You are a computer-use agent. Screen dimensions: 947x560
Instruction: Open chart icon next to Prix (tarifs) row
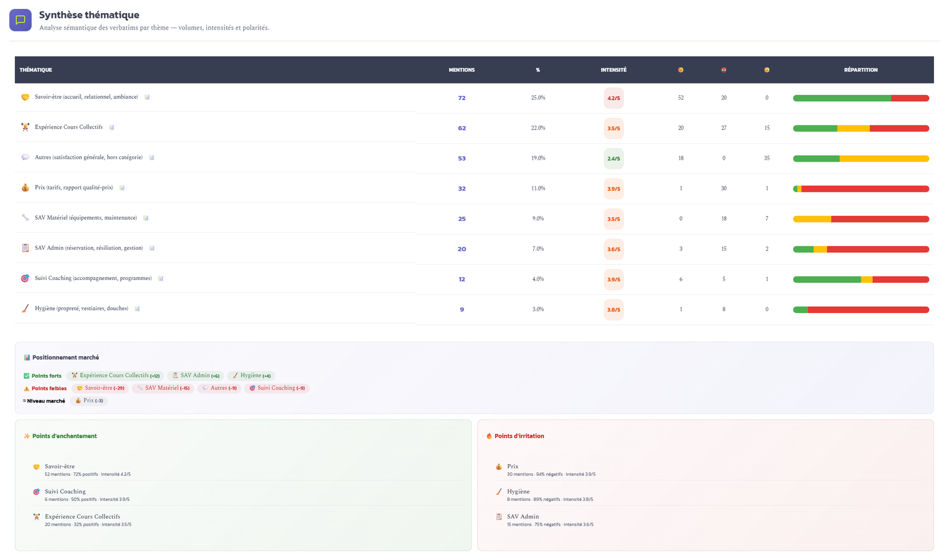pyautogui.click(x=122, y=188)
